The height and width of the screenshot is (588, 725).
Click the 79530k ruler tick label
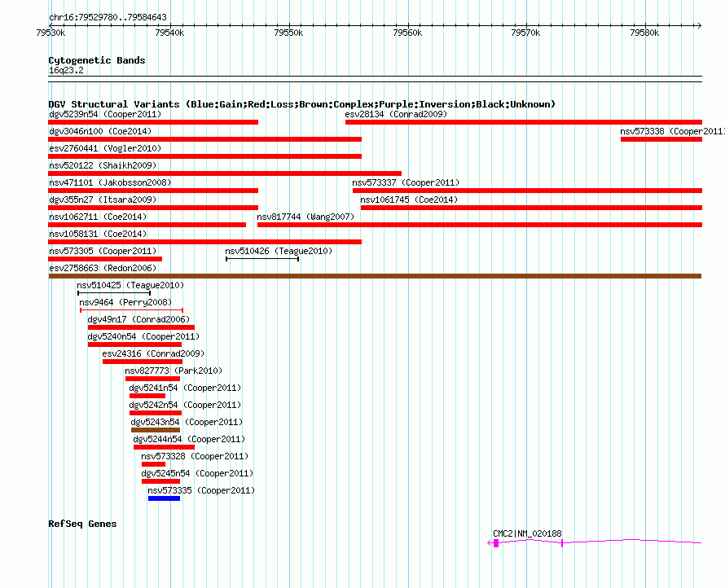(51, 33)
